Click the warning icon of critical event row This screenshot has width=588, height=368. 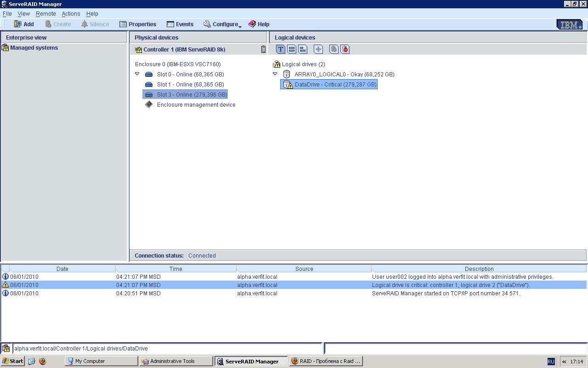6,285
